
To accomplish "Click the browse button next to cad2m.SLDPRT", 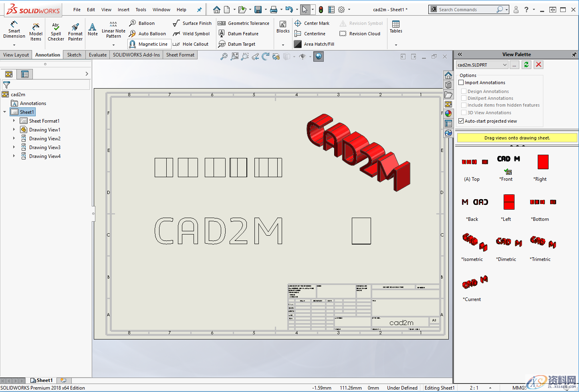I will pos(514,65).
